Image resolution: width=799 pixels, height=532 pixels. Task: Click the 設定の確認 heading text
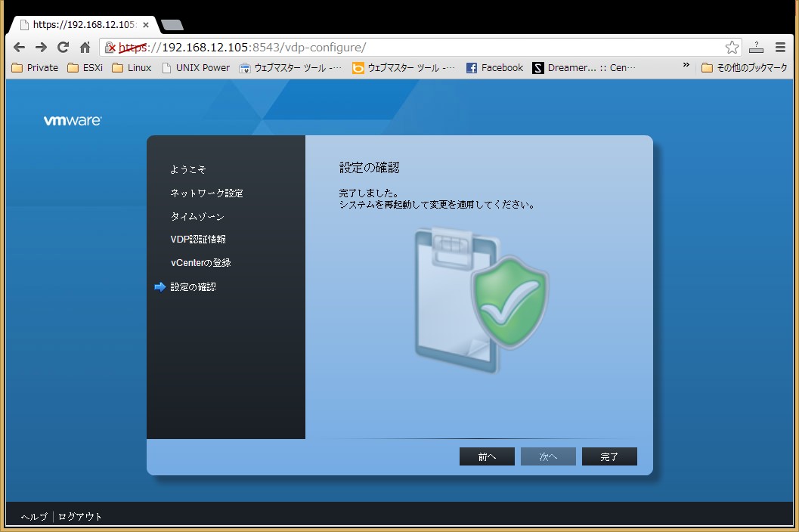click(370, 168)
